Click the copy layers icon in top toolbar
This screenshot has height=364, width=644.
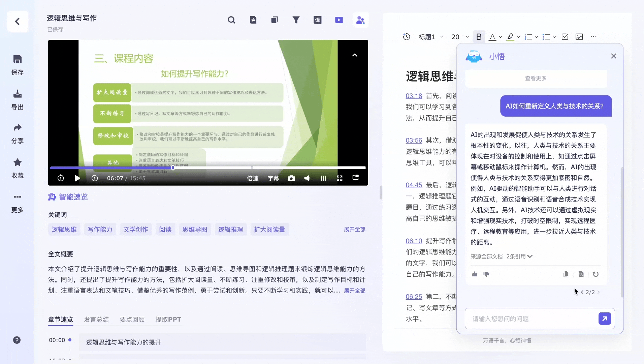pyautogui.click(x=275, y=20)
